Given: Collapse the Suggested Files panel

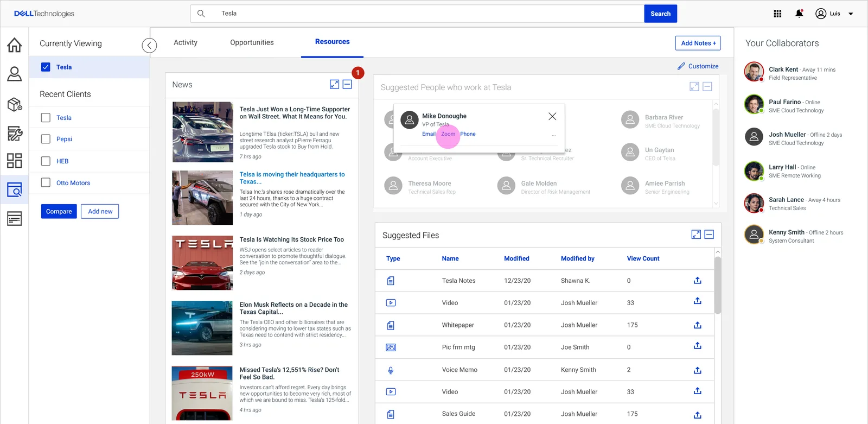Looking at the screenshot, I should click(x=709, y=235).
